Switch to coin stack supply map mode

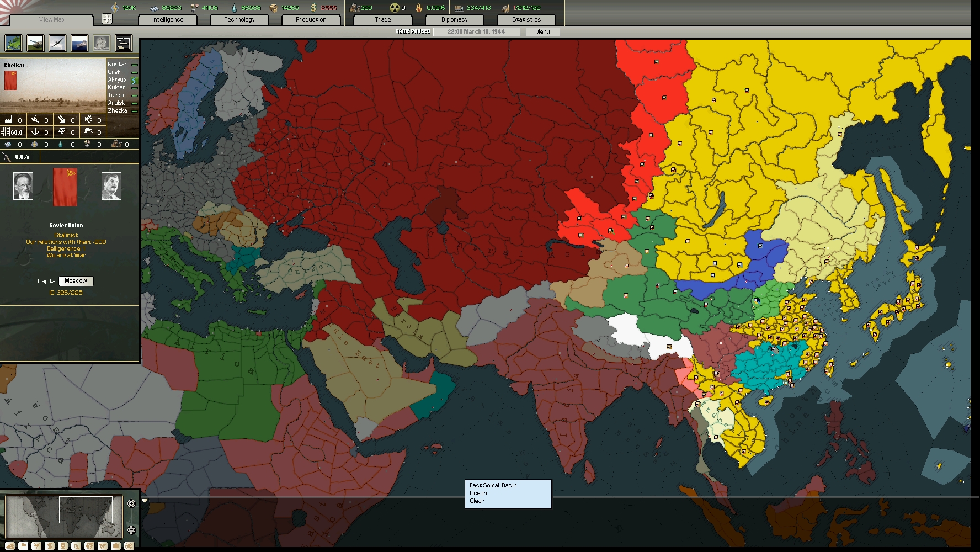click(63, 546)
